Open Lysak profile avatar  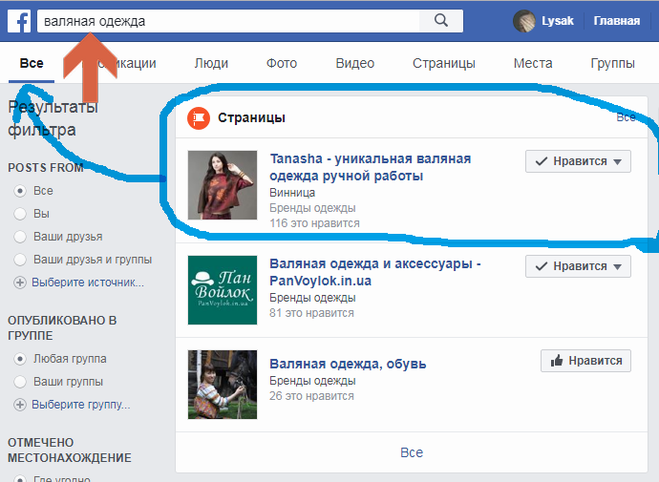[x=524, y=21]
